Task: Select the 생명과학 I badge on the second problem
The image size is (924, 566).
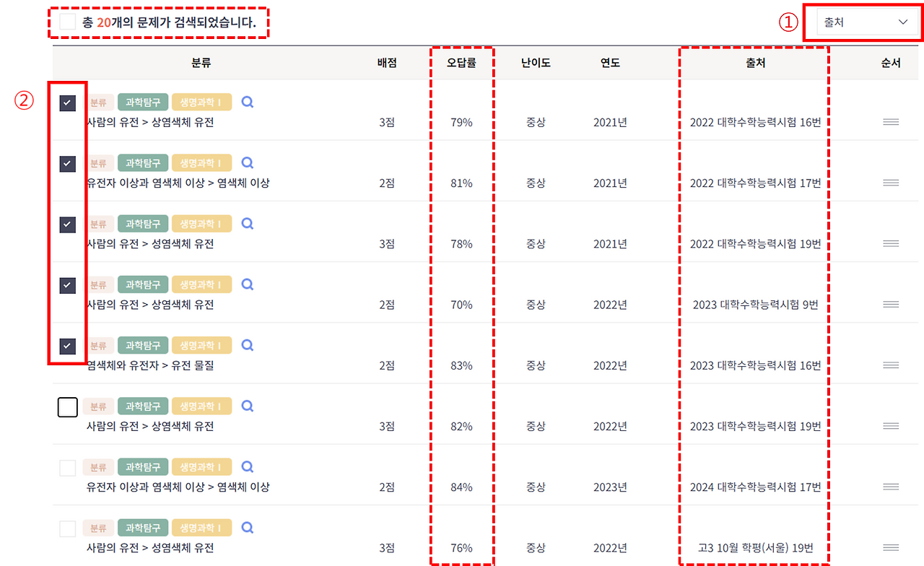Action: 201,162
